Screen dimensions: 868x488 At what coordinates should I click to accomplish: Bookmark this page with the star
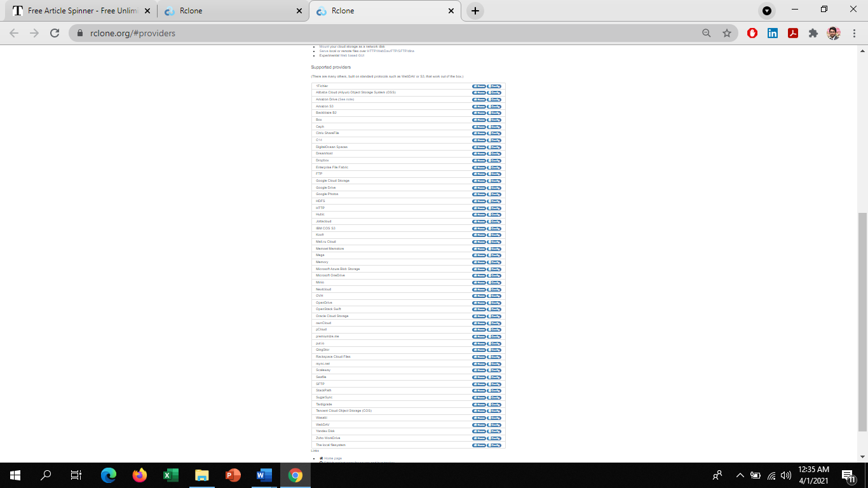727,33
